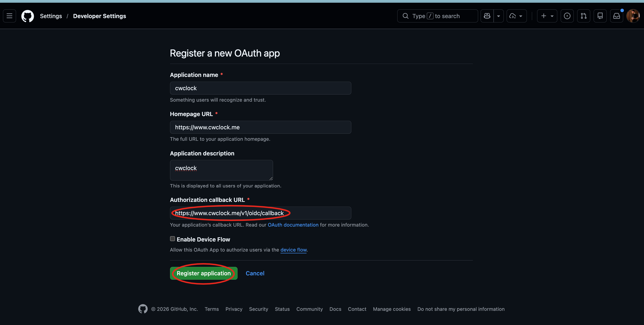Open the Security footer link
Viewport: 644px width, 325px height.
[259, 309]
